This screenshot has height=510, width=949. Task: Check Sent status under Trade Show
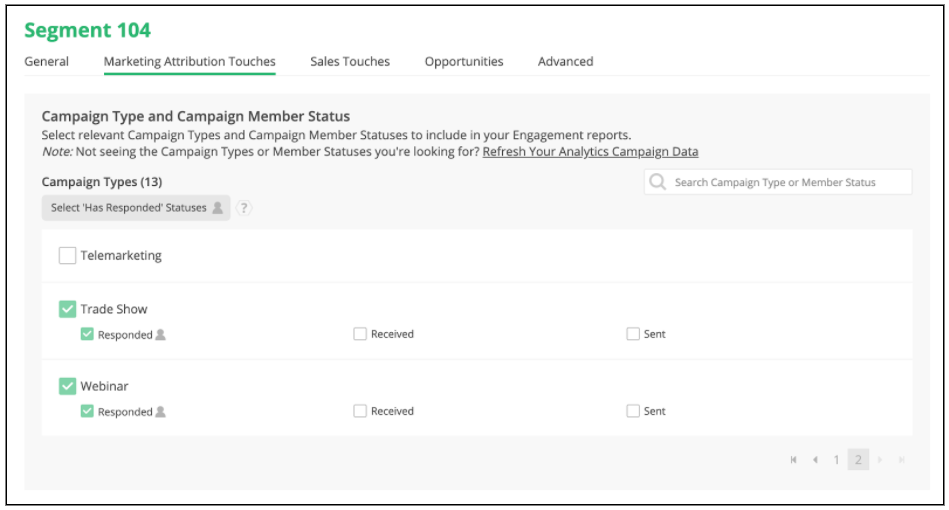(633, 334)
